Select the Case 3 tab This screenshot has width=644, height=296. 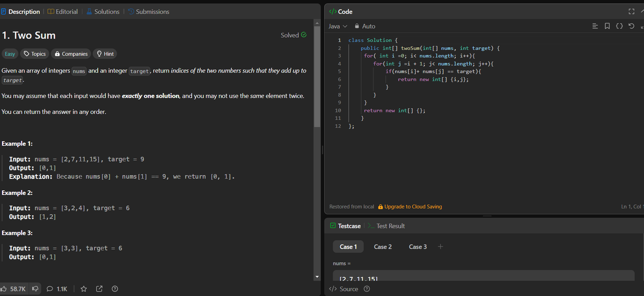click(x=418, y=247)
